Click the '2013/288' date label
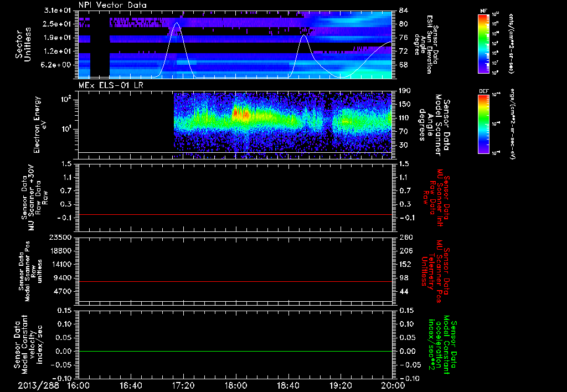 [38, 385]
